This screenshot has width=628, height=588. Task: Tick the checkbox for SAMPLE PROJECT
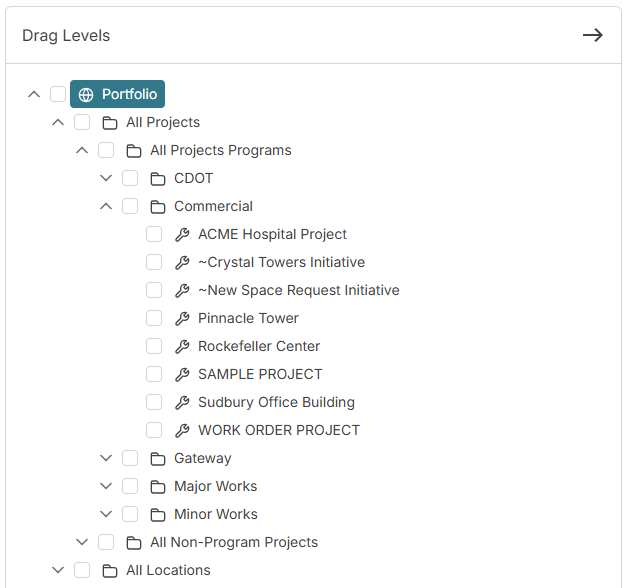[x=154, y=375]
